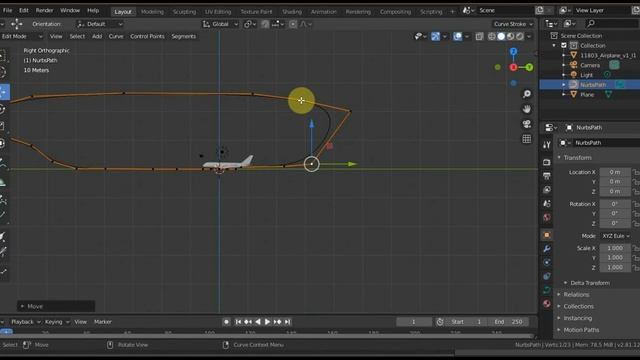Open the Object Constraints tab
Image resolution: width=640 pixels, height=360 pixels.
click(x=547, y=276)
